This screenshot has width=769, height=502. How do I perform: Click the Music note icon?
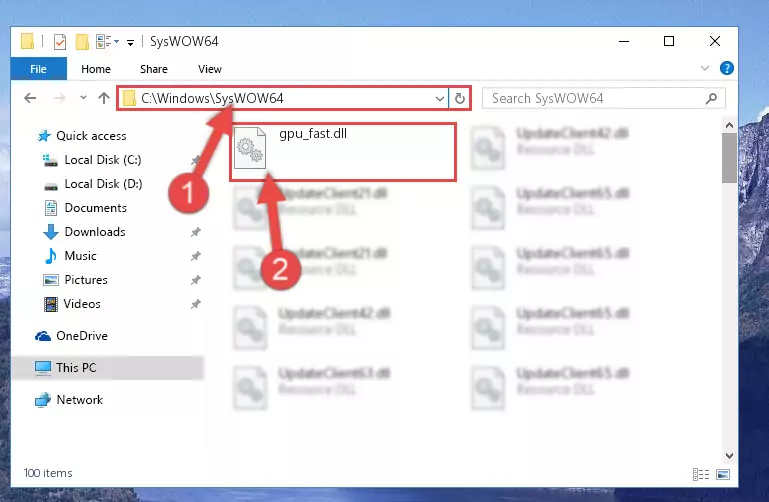(50, 256)
